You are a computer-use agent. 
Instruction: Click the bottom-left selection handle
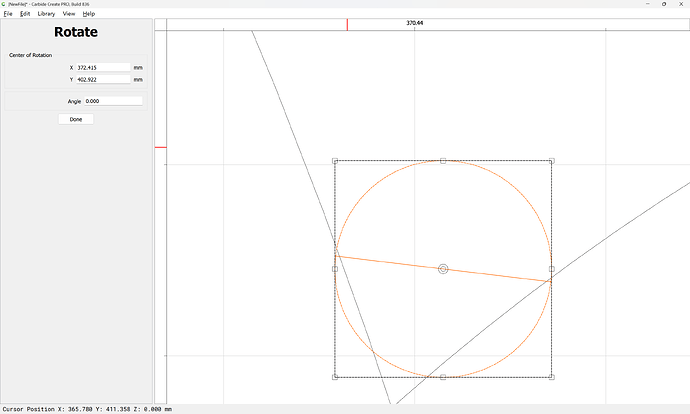pyautogui.click(x=335, y=377)
